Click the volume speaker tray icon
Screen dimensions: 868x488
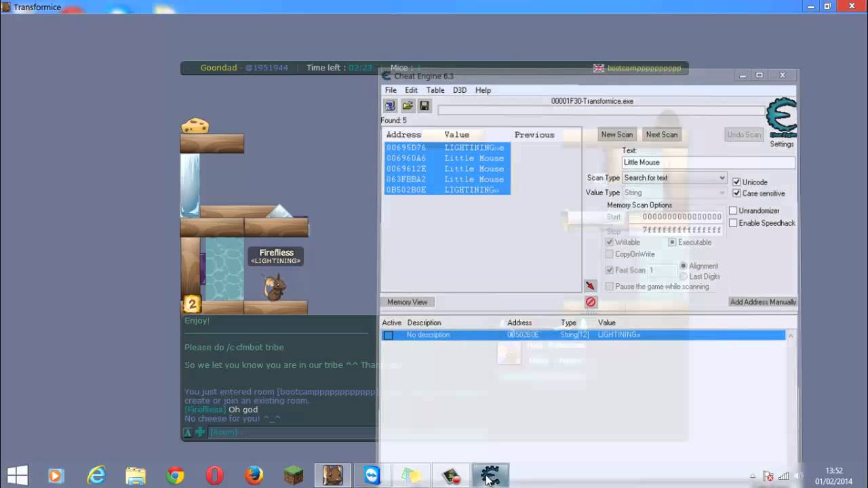(x=800, y=476)
